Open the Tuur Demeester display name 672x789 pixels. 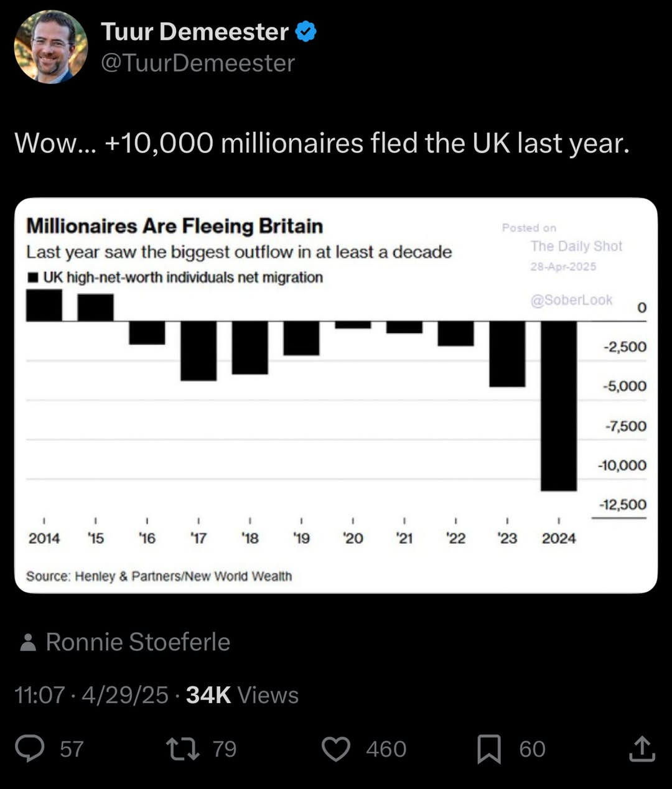coord(195,32)
